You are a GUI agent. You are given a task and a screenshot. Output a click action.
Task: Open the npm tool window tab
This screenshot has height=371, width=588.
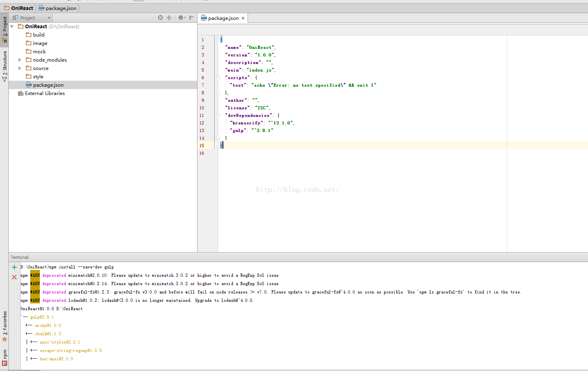coord(4,357)
